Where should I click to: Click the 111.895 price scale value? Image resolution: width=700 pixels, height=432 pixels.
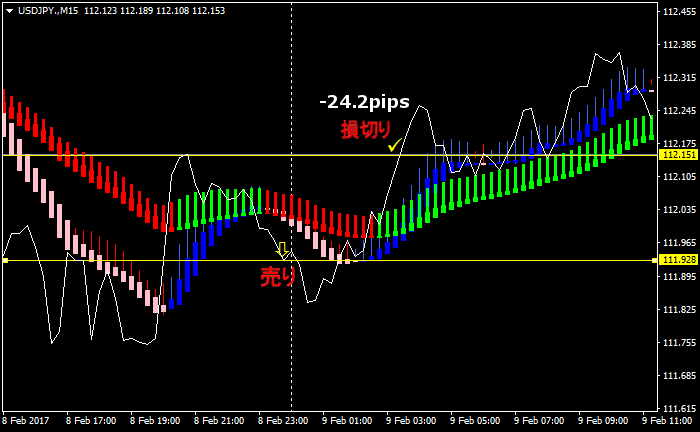pyautogui.click(x=679, y=277)
